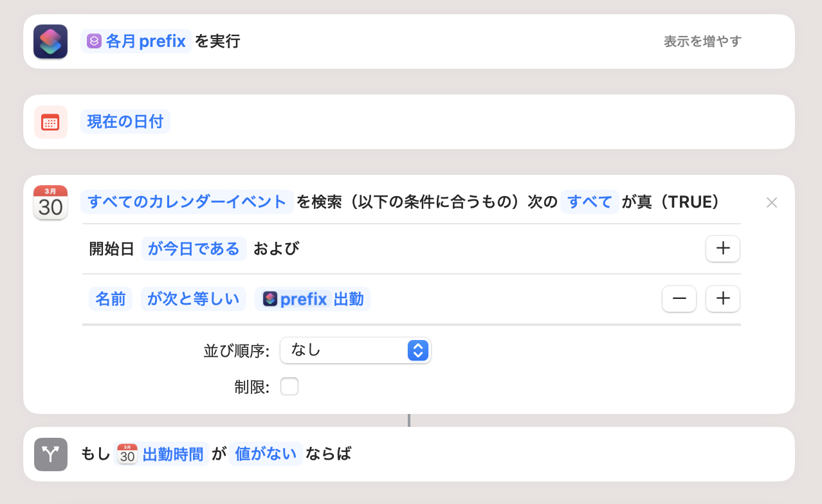The image size is (822, 504).
Task: Open the すべて condition match dropdown
Action: [x=589, y=202]
